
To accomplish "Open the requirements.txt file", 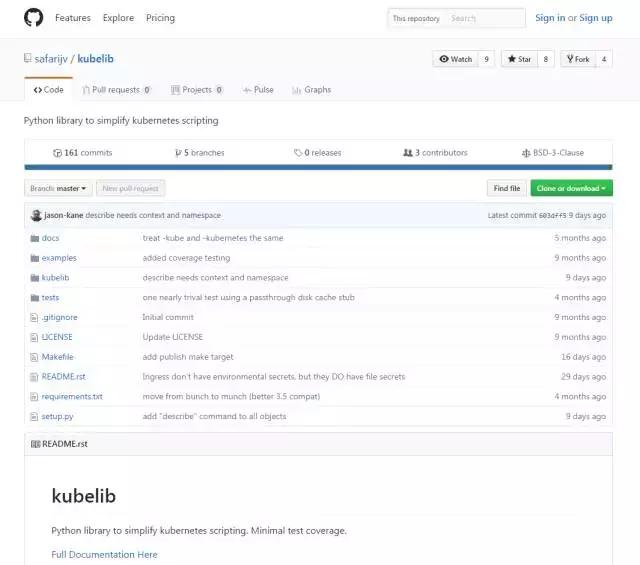I will 72,396.
